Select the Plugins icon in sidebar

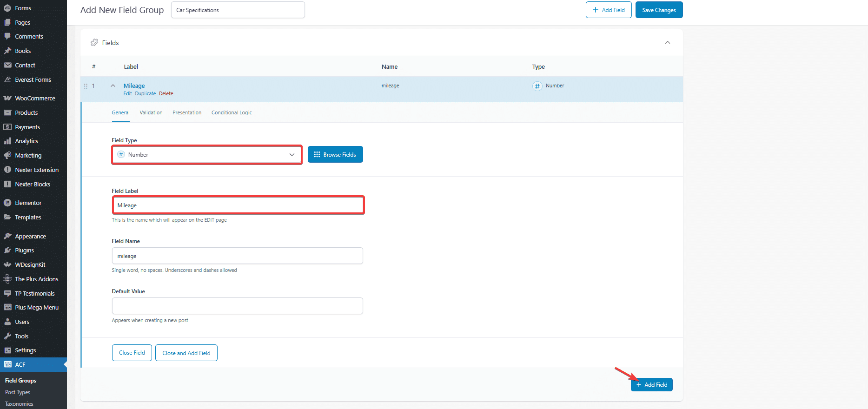[7, 250]
